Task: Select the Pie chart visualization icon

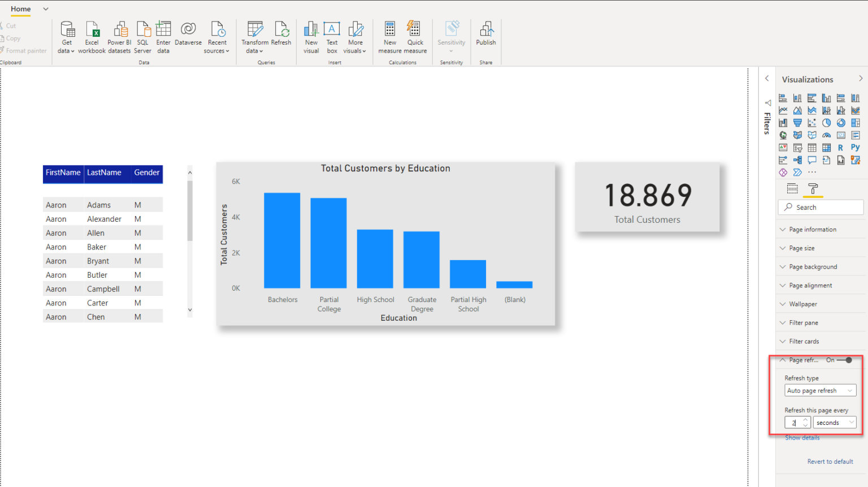Action: point(826,123)
